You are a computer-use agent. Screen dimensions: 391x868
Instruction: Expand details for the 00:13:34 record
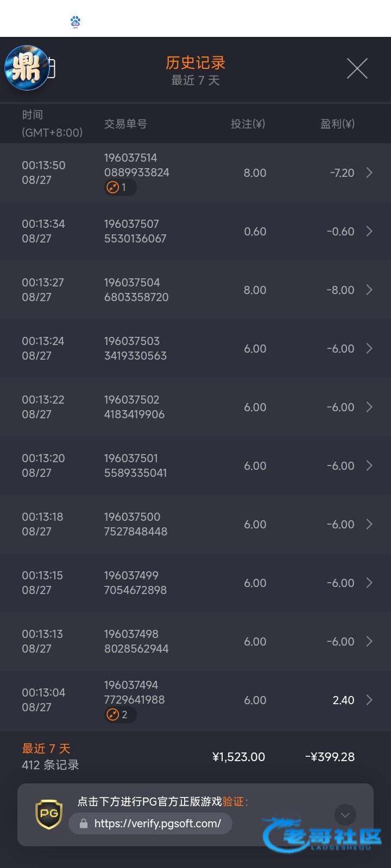369,231
